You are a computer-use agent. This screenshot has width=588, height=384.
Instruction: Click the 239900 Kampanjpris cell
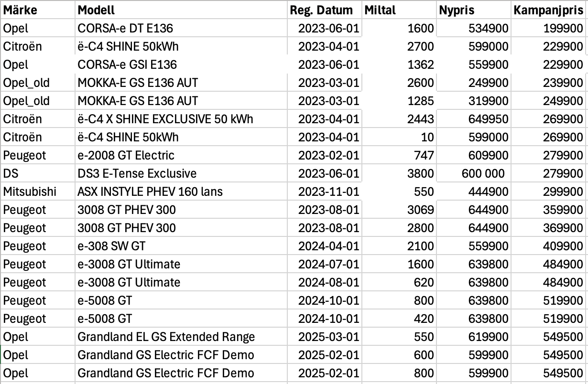tap(548, 83)
